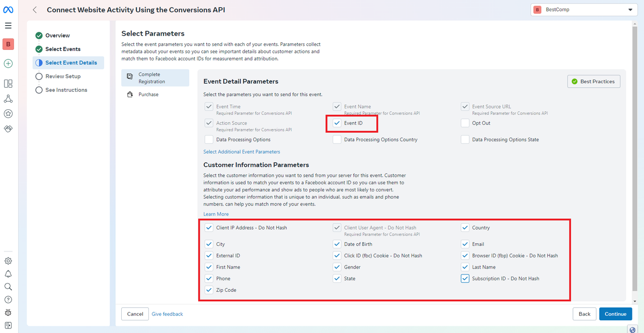Check Data Processing Options Country
The width and height of the screenshot is (644, 333).
[337, 140]
